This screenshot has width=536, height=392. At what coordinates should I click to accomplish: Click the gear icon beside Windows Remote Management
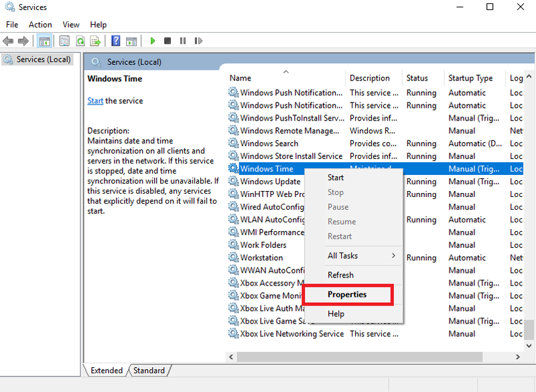(233, 131)
